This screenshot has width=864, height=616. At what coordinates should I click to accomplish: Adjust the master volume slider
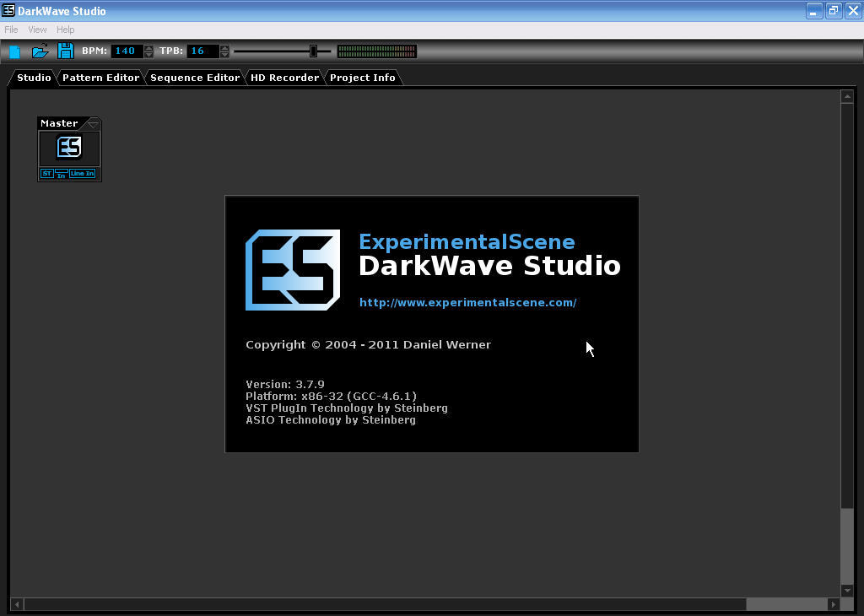click(x=312, y=51)
